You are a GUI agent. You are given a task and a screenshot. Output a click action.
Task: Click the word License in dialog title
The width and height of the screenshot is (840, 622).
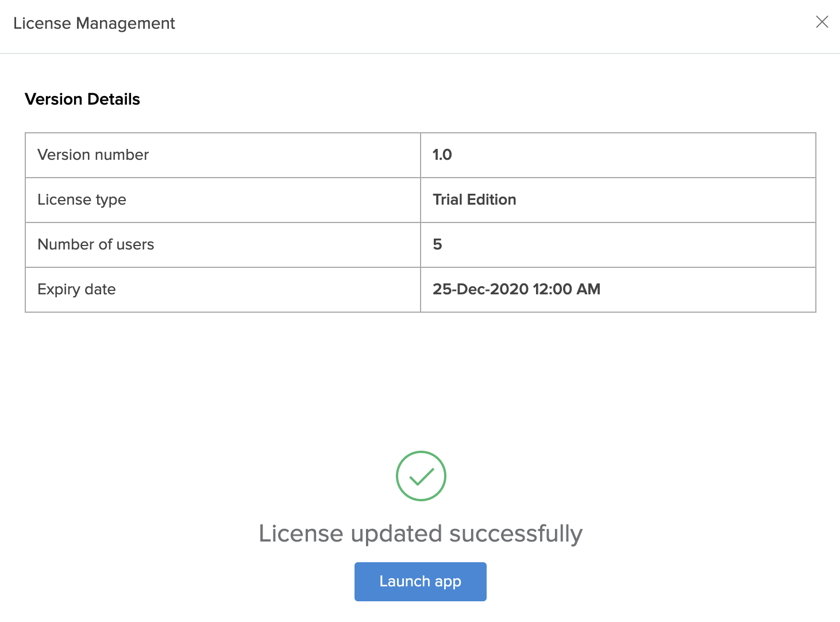pos(42,23)
